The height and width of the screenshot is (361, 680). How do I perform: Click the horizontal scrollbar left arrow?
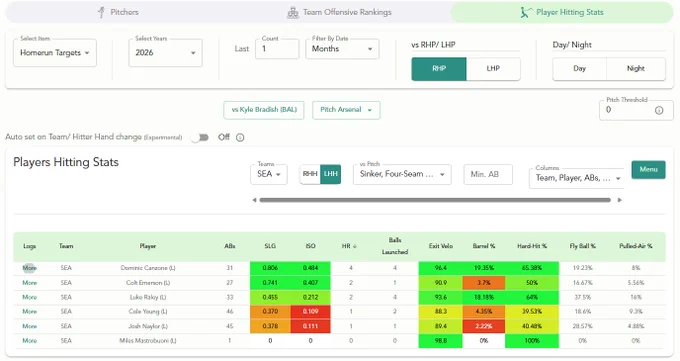click(255, 200)
